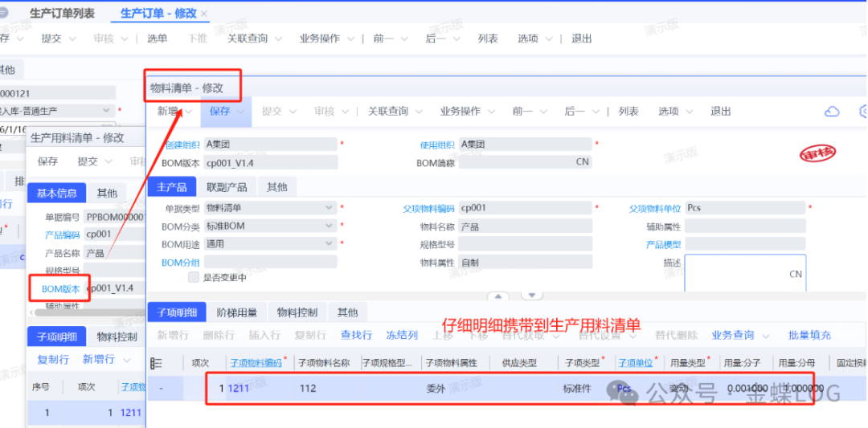The image size is (868, 428).
Task: Toggle the 是否变更中 checkbox
Action: [x=194, y=277]
